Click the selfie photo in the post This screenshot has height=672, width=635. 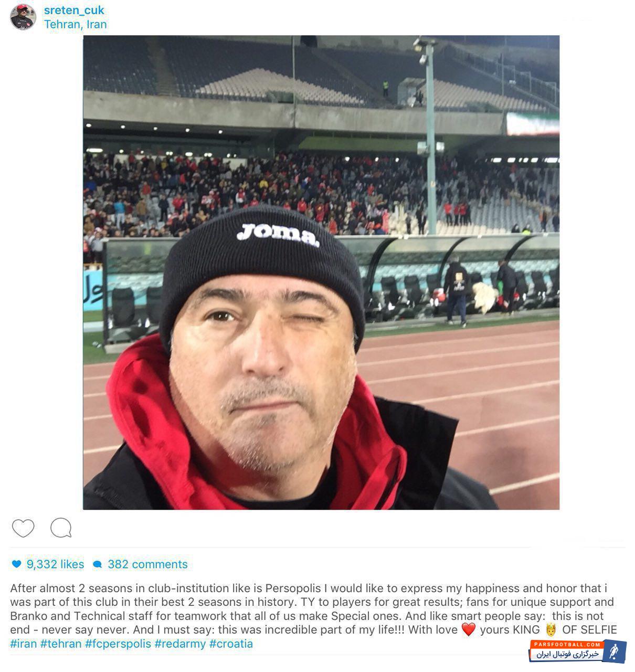click(x=321, y=272)
